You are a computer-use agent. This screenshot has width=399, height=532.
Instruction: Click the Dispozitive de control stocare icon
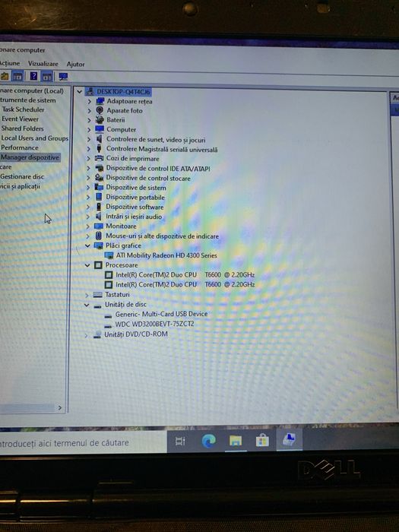(x=99, y=177)
